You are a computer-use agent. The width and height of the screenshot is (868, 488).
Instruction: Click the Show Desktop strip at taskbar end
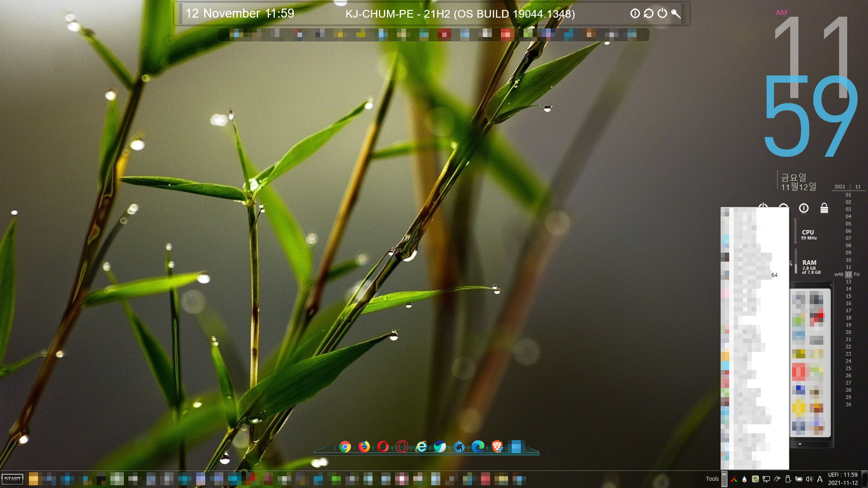pyautogui.click(x=865, y=479)
